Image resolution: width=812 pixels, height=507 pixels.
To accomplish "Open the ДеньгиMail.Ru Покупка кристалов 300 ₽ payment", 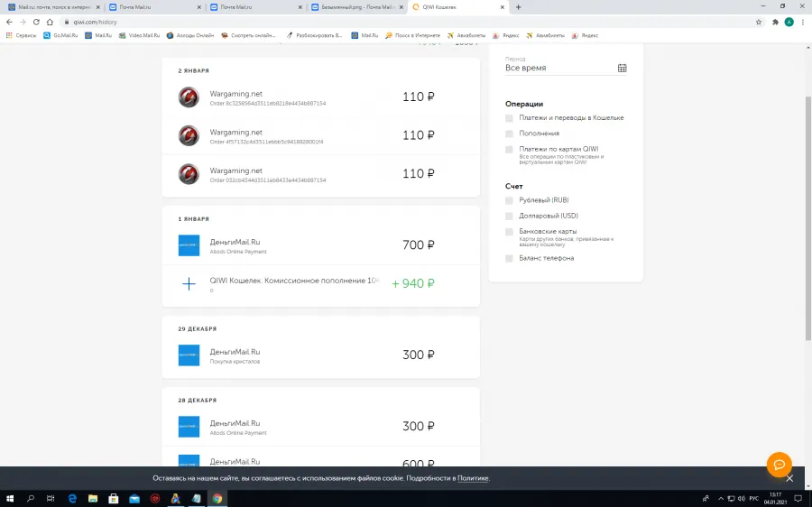I will coord(320,355).
